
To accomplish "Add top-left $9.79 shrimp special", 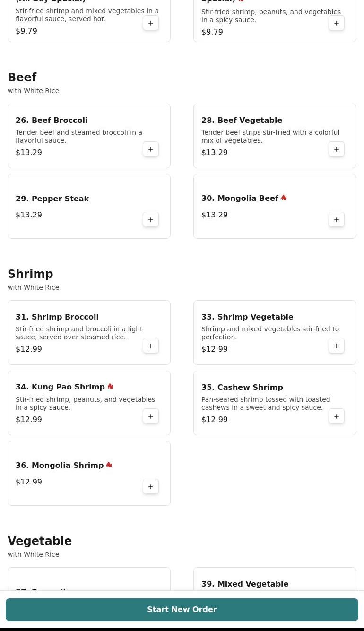I will (x=151, y=23).
